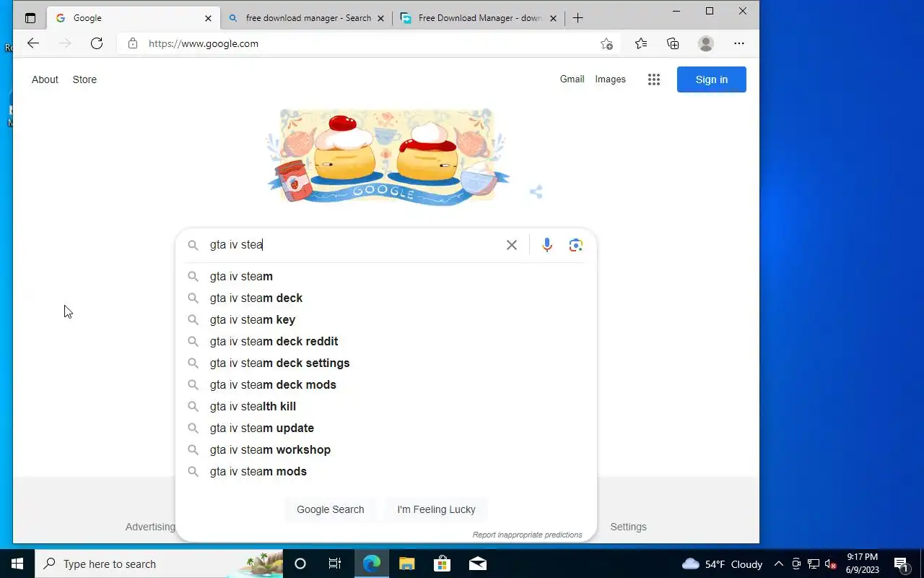Show hidden system tray icons chevron
Viewport: 924px width, 578px height.
point(778,564)
